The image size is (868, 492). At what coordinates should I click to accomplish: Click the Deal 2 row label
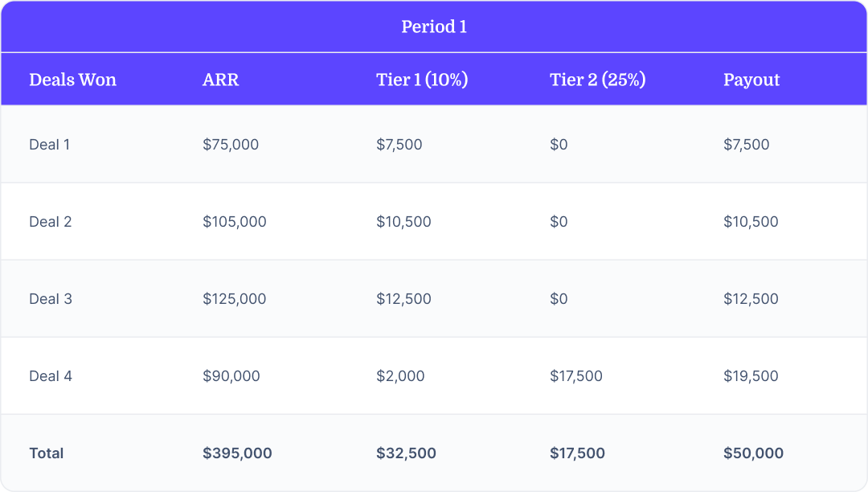pyautogui.click(x=51, y=221)
